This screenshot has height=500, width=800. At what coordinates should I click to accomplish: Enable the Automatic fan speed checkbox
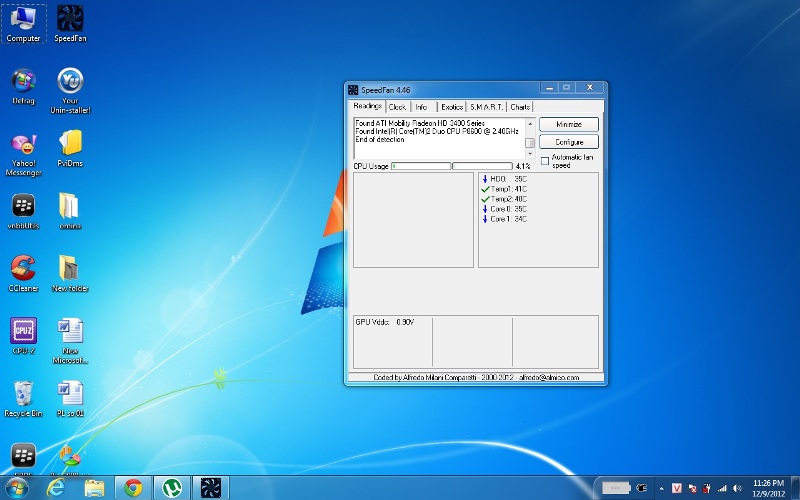coord(545,160)
